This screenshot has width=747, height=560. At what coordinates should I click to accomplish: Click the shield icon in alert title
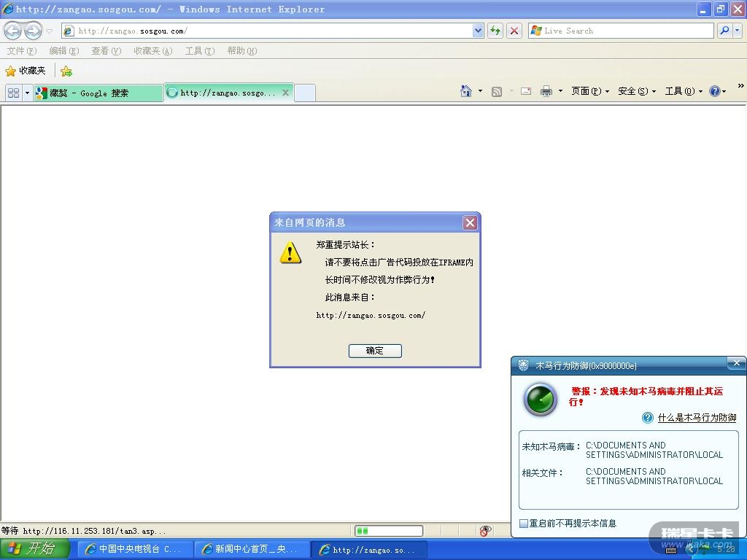523,365
